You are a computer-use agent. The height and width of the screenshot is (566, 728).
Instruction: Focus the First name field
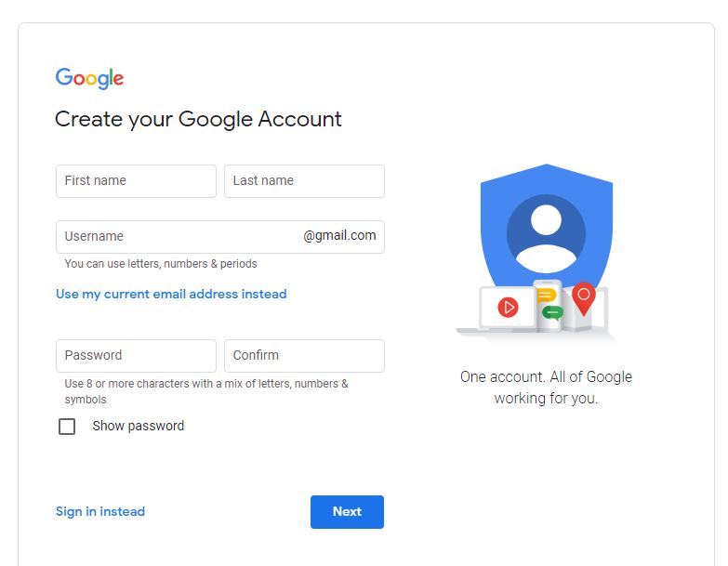coord(136,181)
